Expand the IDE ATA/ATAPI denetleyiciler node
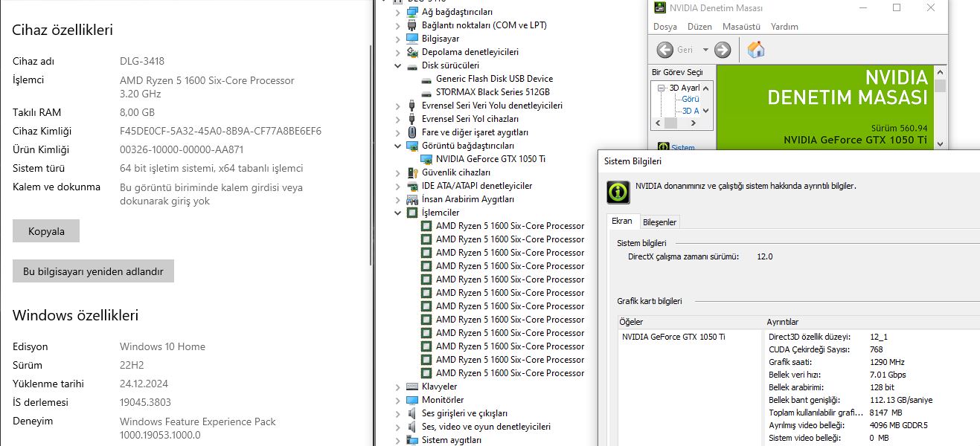The image size is (980, 446). 398,186
